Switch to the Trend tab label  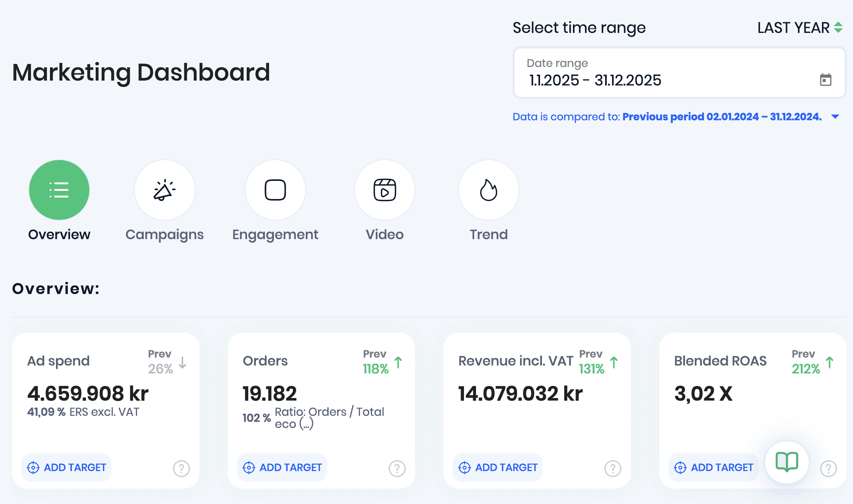click(x=489, y=235)
